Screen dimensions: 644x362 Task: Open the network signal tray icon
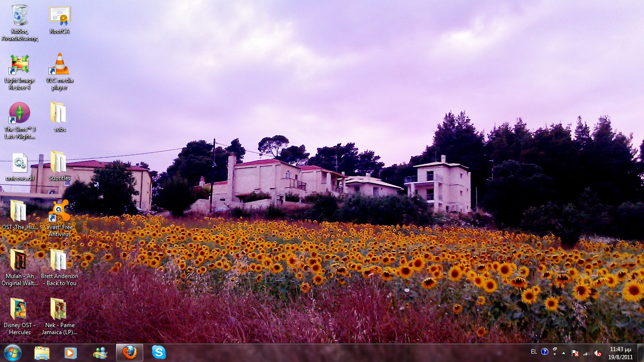coord(586,353)
